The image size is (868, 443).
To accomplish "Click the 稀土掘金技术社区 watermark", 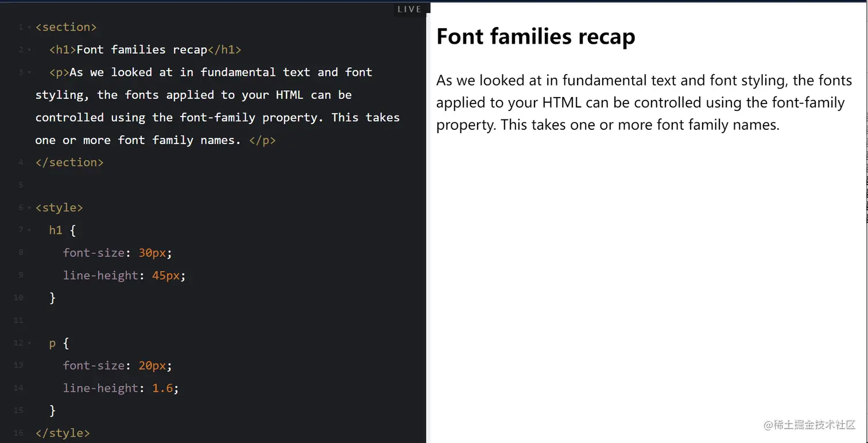I will click(809, 425).
